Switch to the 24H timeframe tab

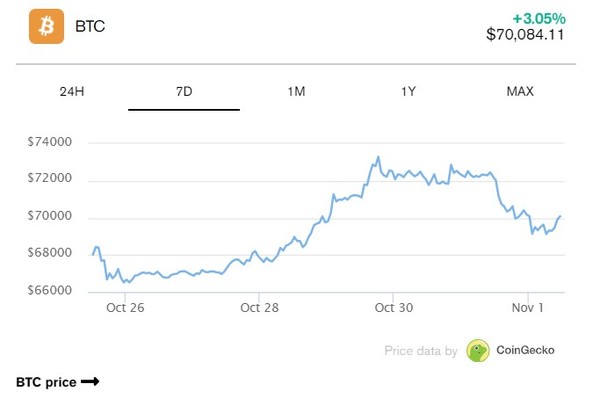coord(72,91)
